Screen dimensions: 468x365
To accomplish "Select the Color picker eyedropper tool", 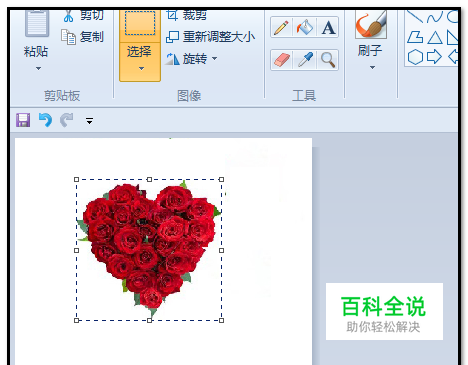I will [305, 60].
